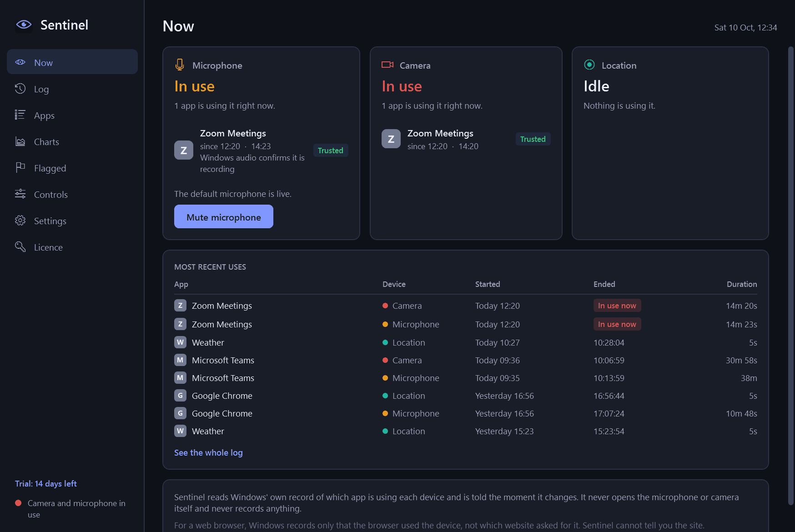Switch to Flagged in the sidebar

pyautogui.click(x=72, y=168)
